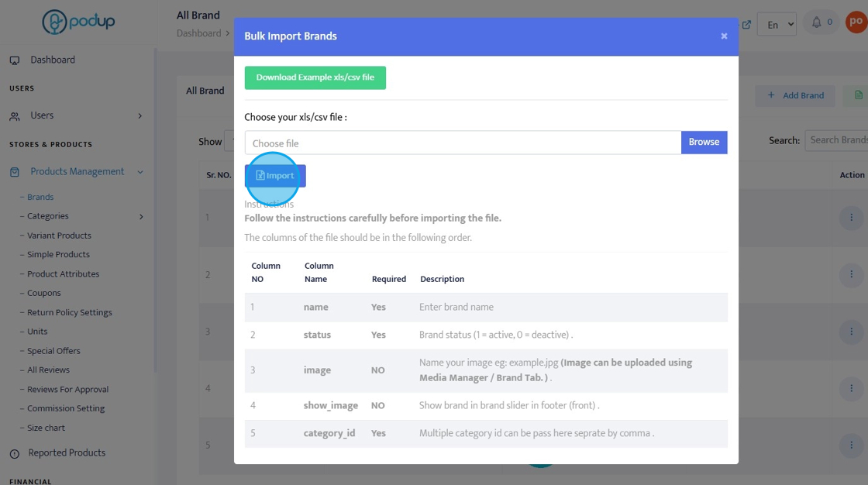The image size is (868, 485).
Task: Click the Choose file input field
Action: [463, 143]
